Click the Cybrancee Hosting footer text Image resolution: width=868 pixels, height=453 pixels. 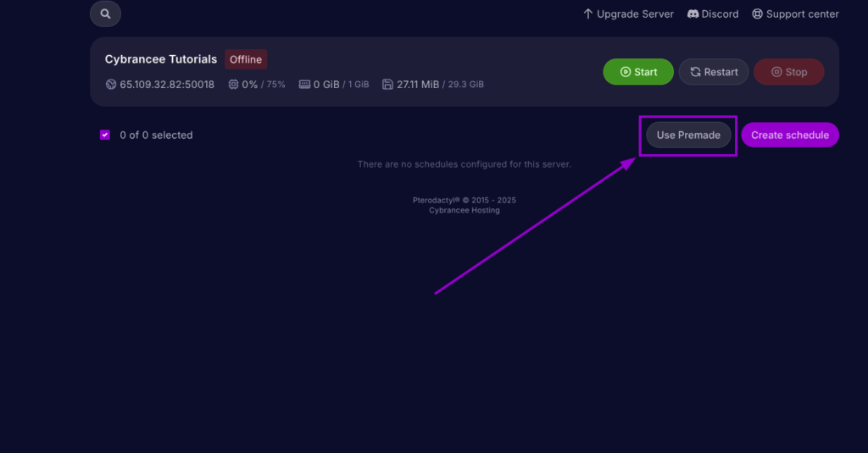coord(464,210)
